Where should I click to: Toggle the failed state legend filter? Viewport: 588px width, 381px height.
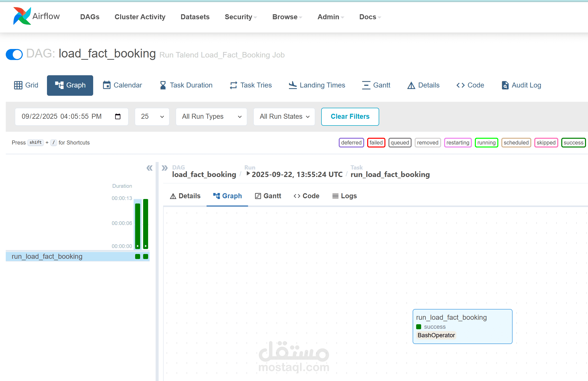(x=376, y=142)
